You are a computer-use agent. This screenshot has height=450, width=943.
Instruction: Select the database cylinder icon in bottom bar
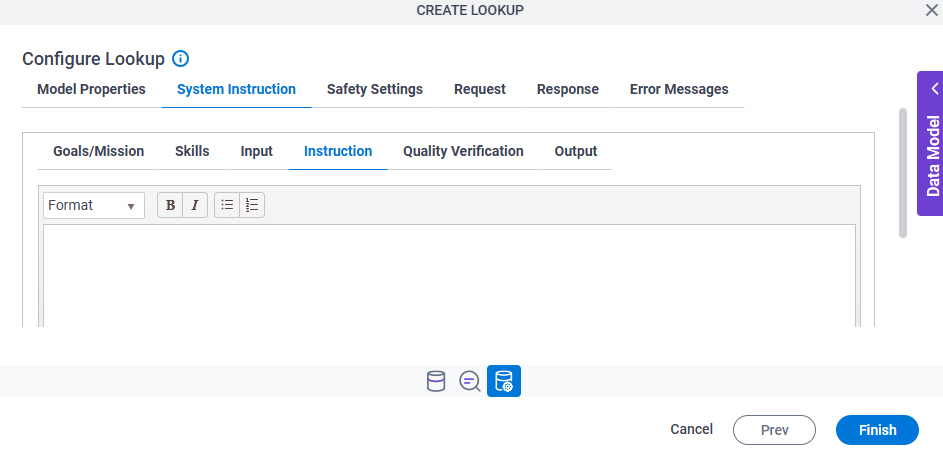(x=436, y=381)
